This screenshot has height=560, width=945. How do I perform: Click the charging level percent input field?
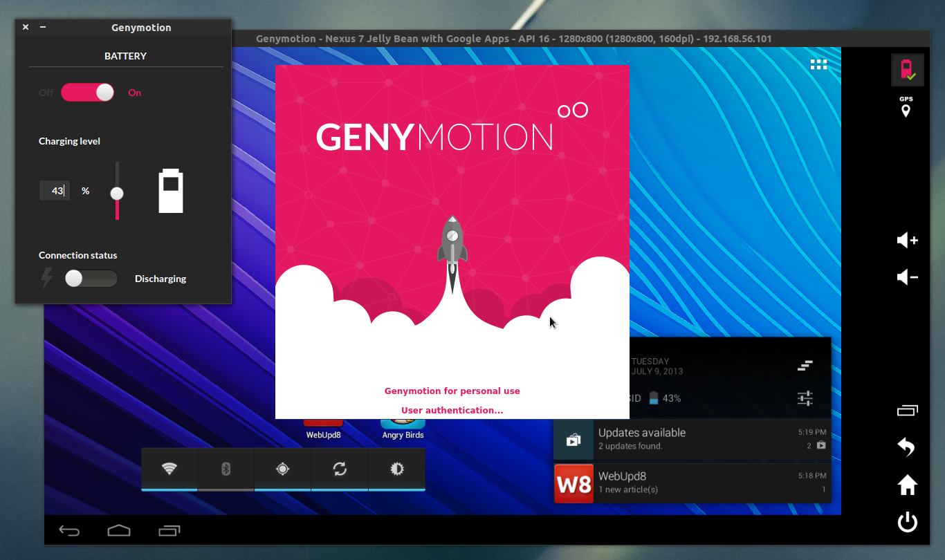click(55, 191)
